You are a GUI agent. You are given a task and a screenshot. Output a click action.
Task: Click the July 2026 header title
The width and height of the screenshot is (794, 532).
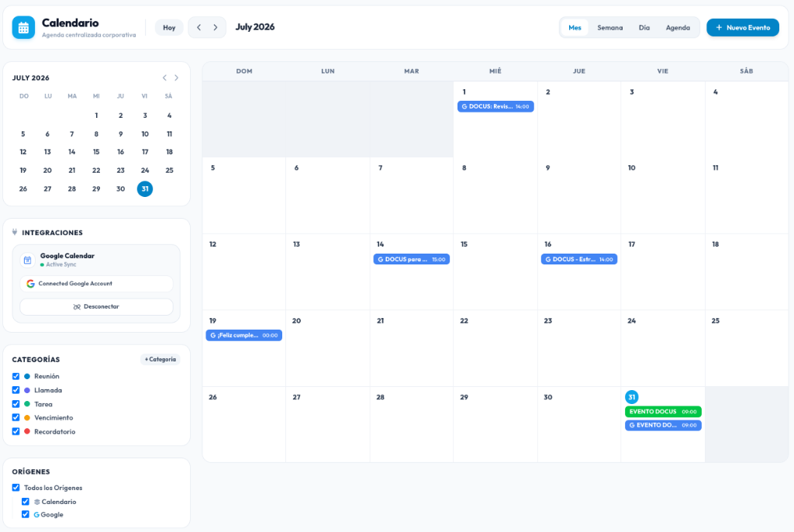(x=254, y=27)
